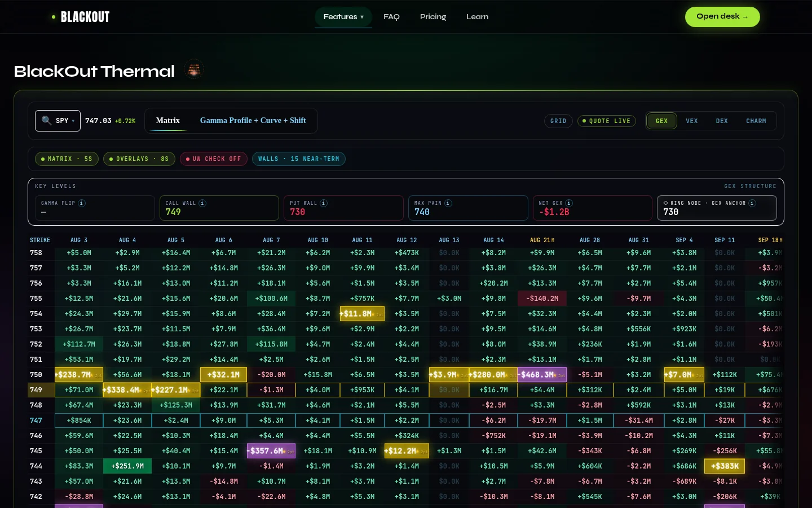Toggle Walls 15 Near-Term pill
This screenshot has width=812, height=508.
pos(299,159)
